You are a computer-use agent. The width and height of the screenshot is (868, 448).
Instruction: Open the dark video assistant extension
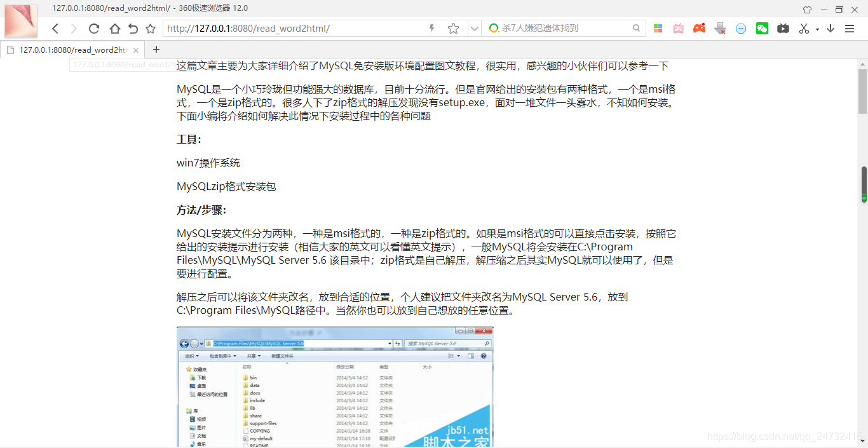(783, 29)
